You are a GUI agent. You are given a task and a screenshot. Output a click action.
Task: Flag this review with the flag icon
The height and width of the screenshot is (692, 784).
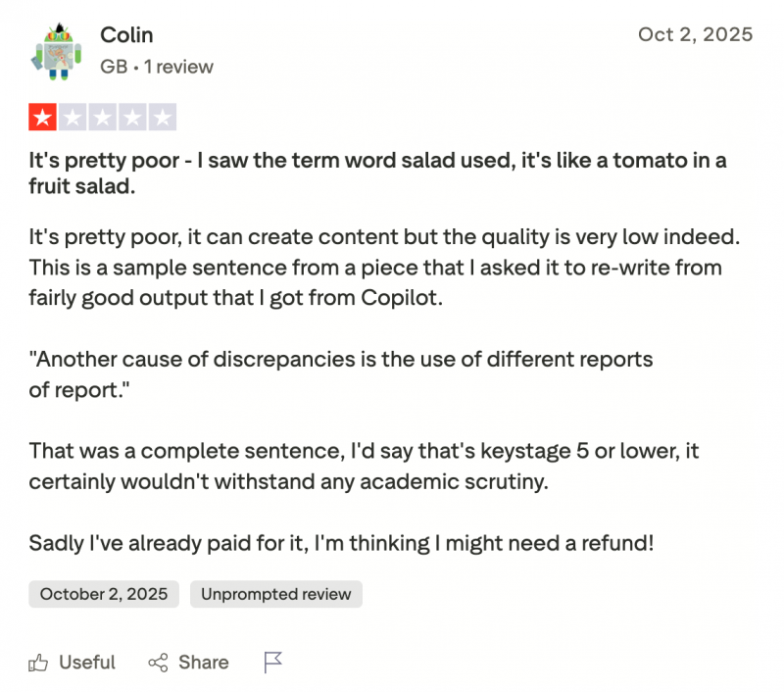(273, 663)
